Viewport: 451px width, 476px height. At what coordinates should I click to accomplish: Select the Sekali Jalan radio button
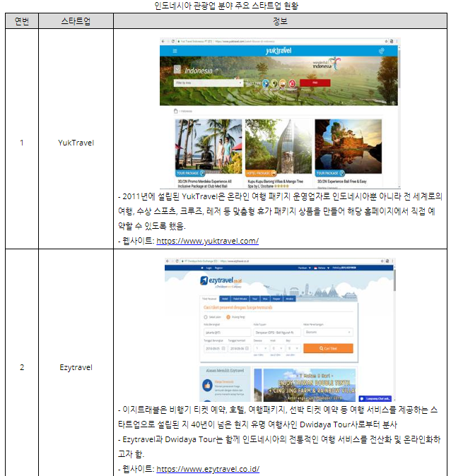[206, 317]
